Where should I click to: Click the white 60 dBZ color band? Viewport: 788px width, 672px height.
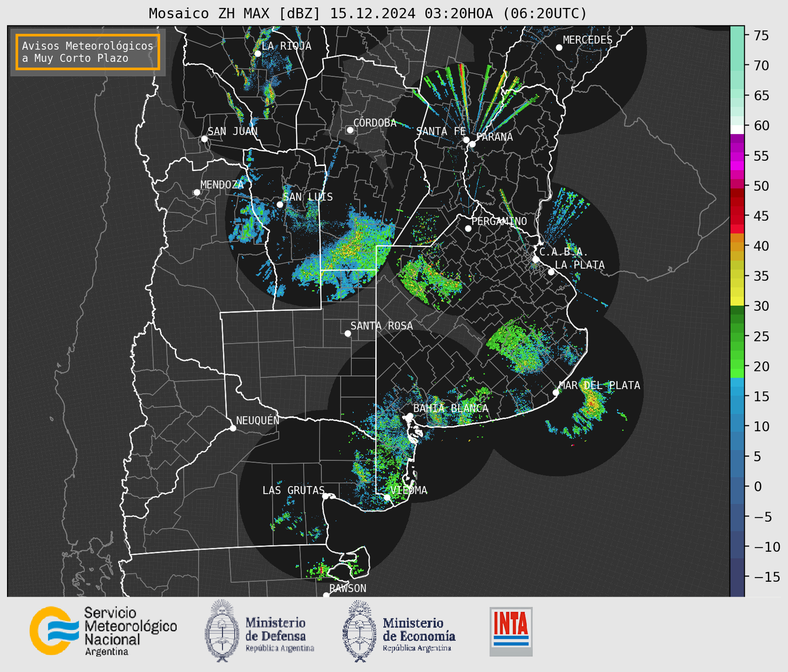pos(737,129)
